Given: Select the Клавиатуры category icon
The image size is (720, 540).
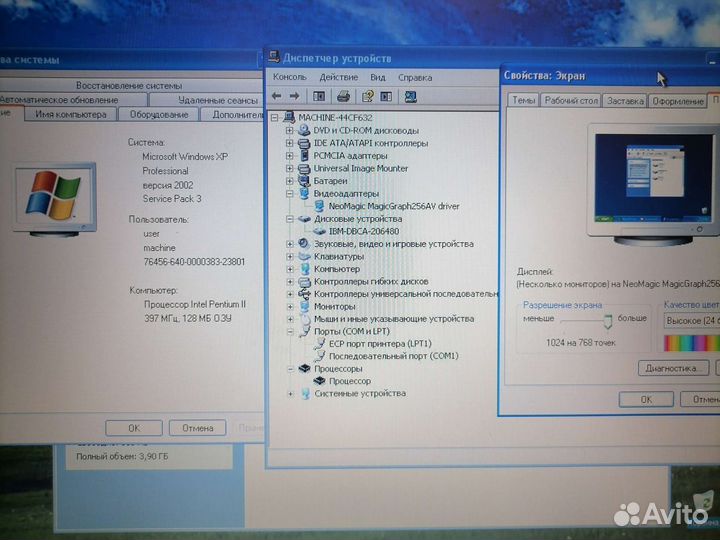Looking at the screenshot, I should click(x=304, y=256).
